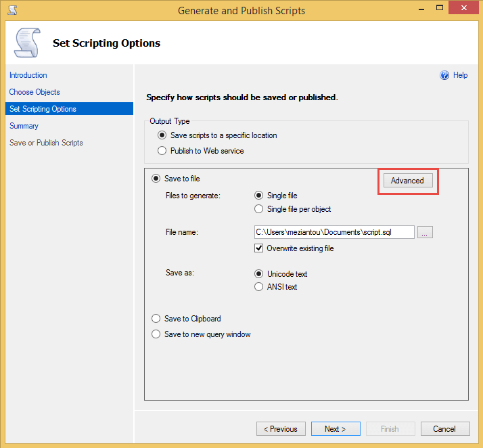Select Save to new query window
The height and width of the screenshot is (448, 483).
[156, 334]
